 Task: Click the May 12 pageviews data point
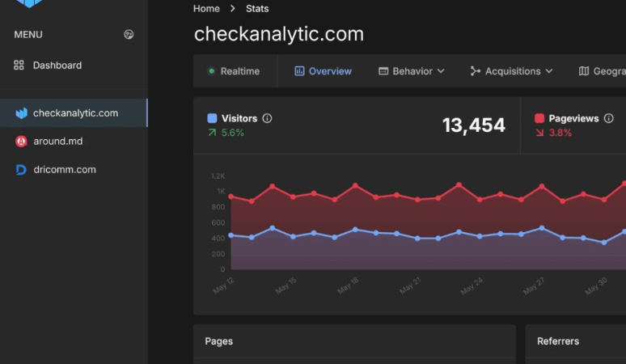point(231,197)
